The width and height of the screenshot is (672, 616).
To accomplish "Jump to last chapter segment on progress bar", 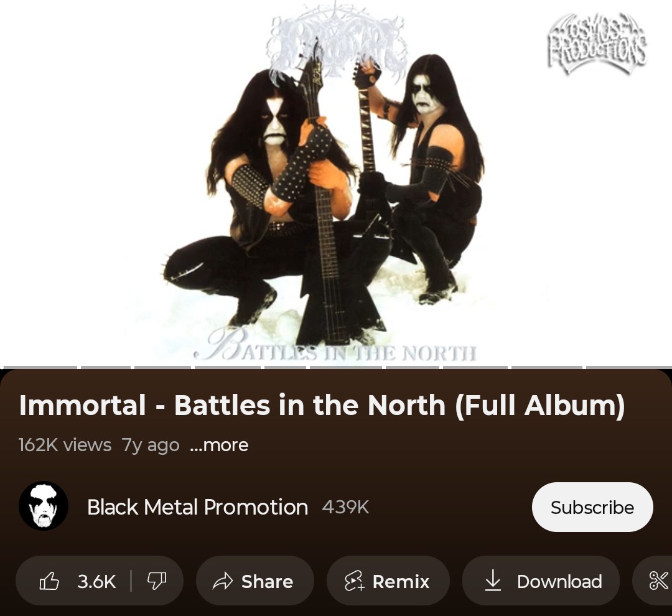I will (x=628, y=367).
